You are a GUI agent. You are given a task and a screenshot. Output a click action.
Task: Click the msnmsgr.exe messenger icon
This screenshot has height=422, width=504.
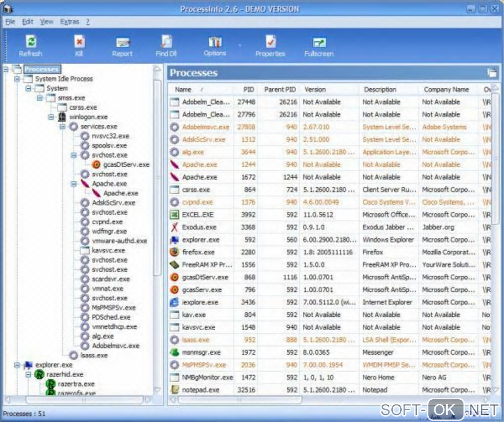point(174,352)
